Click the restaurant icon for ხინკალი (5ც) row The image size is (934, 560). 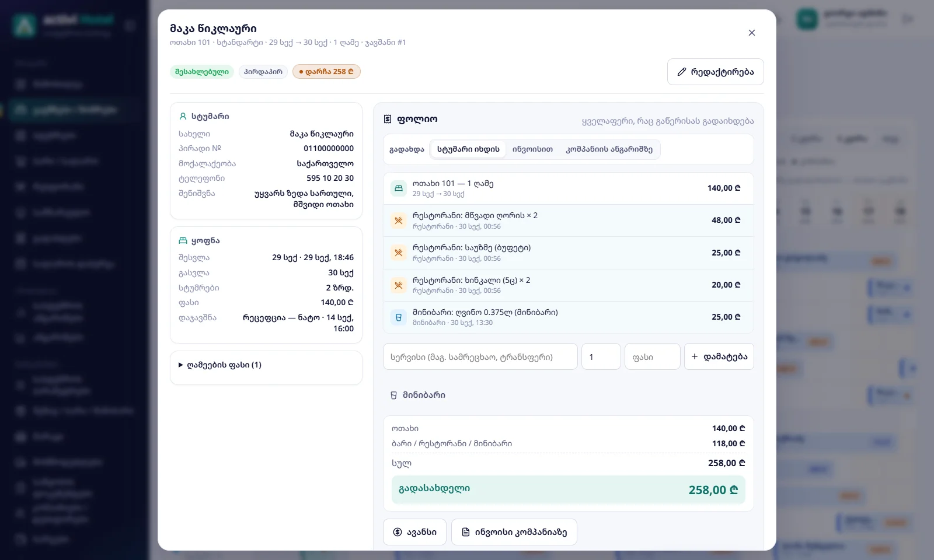coord(399,285)
